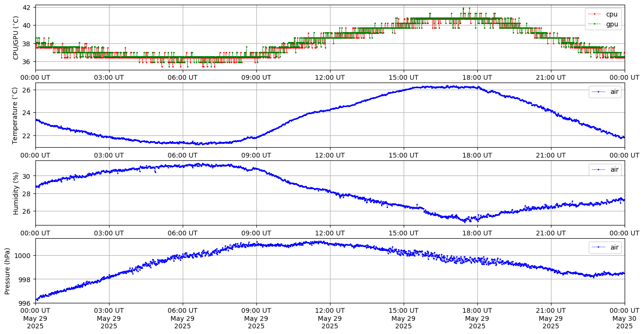Click '06:00 UT' directly beneath the Humidity plot
644x334 pixels.
(x=183, y=233)
